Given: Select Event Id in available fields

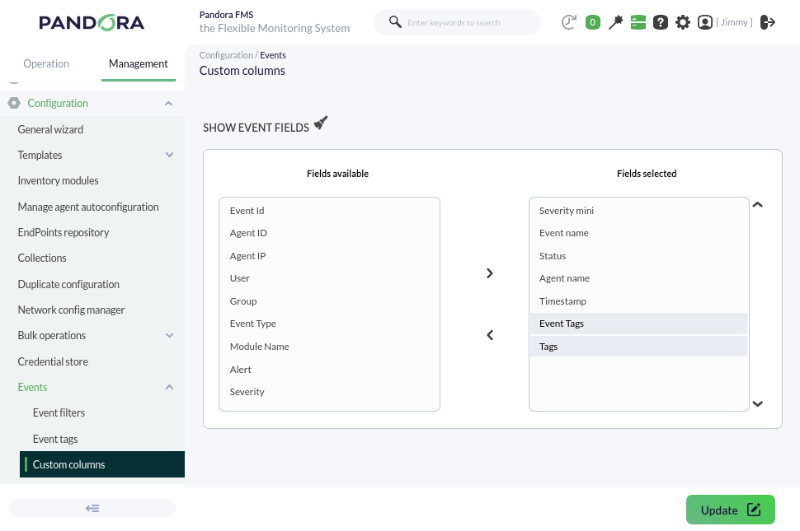Looking at the screenshot, I should click(329, 210).
